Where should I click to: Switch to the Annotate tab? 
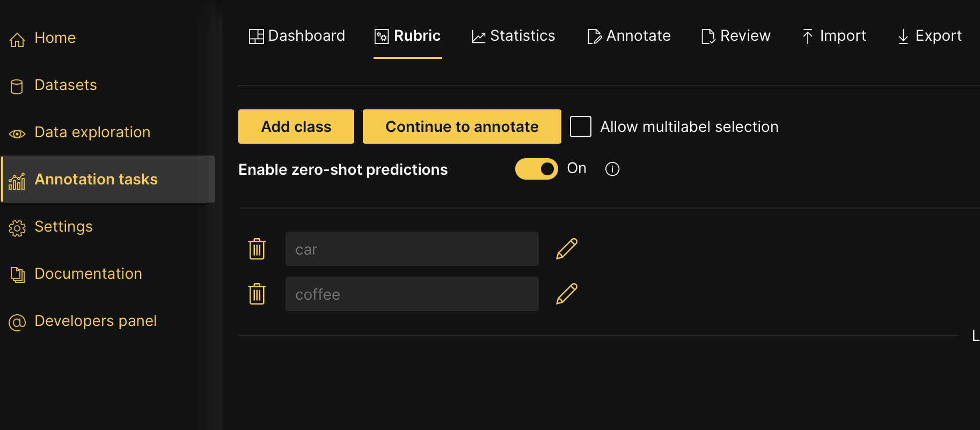click(x=629, y=36)
